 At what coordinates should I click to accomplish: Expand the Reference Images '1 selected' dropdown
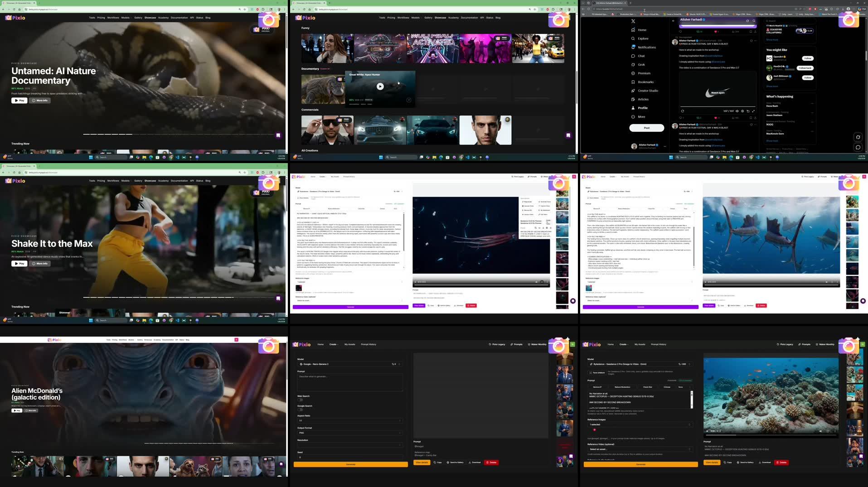coord(640,424)
